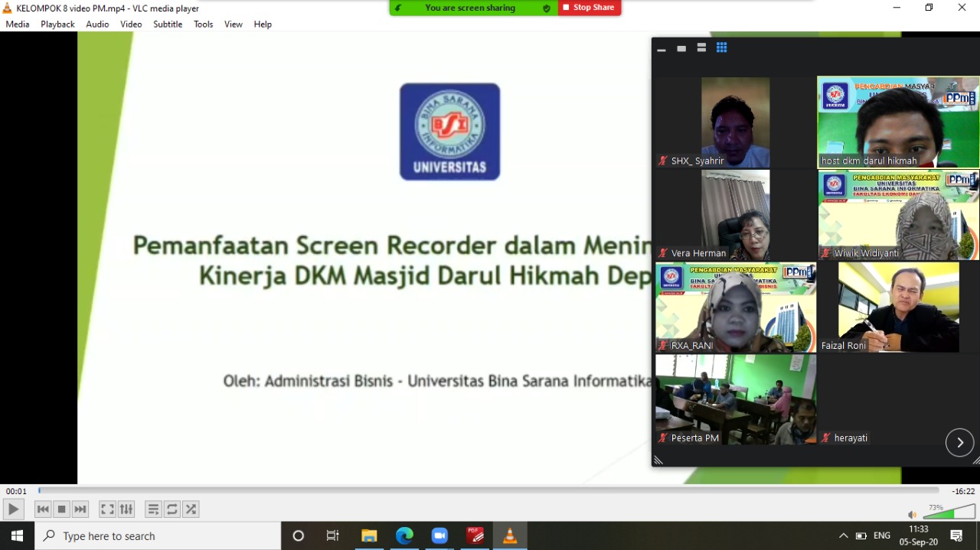Toggle loop mode in VLC
The width and height of the screenshot is (980, 550).
point(172,509)
